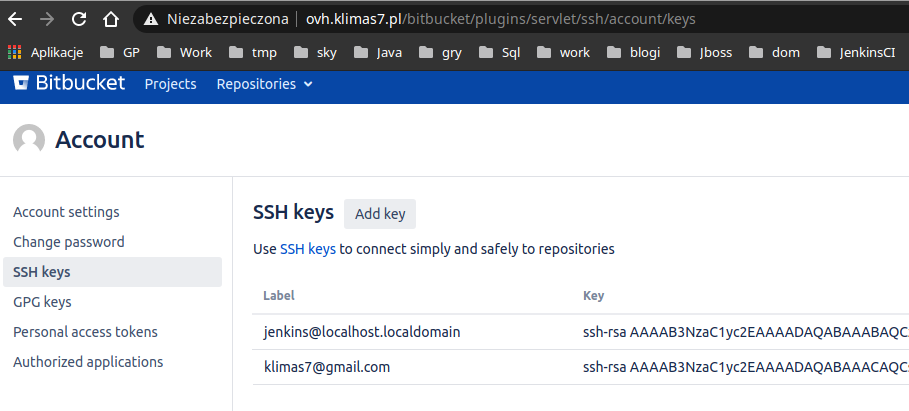Click the Bitbucket logo

pos(69,83)
